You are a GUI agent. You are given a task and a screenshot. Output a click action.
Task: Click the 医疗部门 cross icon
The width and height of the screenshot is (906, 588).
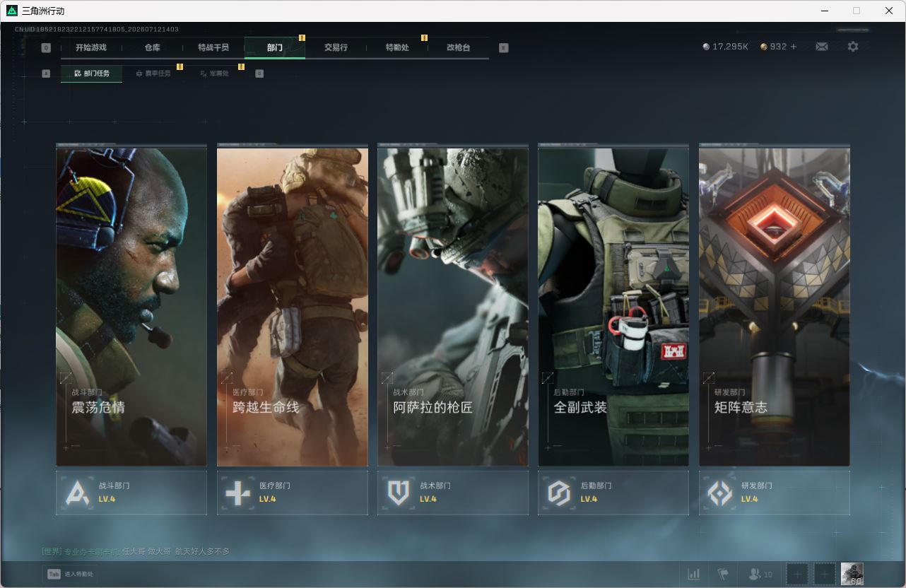(x=237, y=493)
